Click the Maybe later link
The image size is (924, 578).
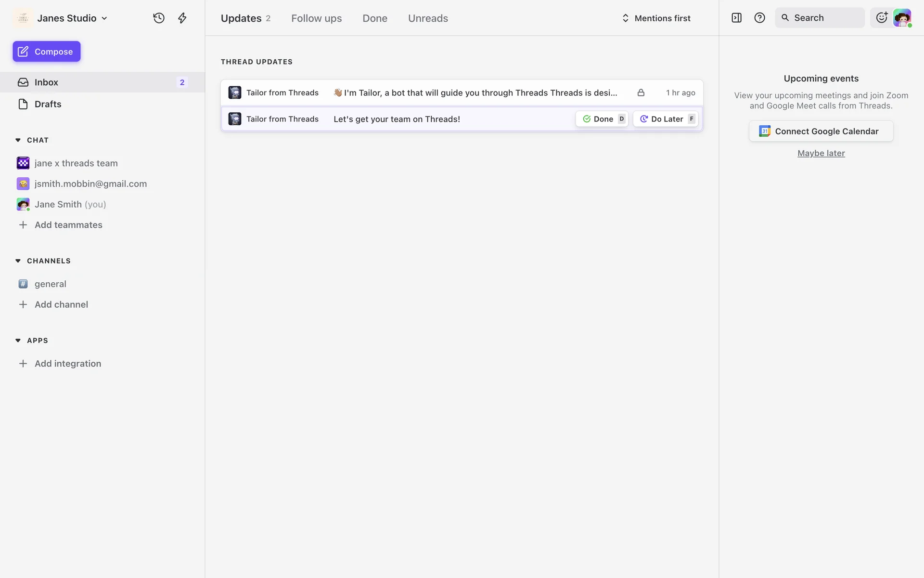point(821,153)
